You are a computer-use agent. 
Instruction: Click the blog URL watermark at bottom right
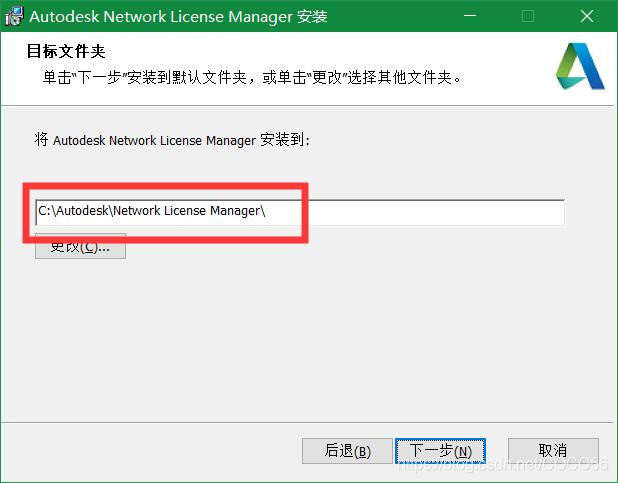[500, 466]
